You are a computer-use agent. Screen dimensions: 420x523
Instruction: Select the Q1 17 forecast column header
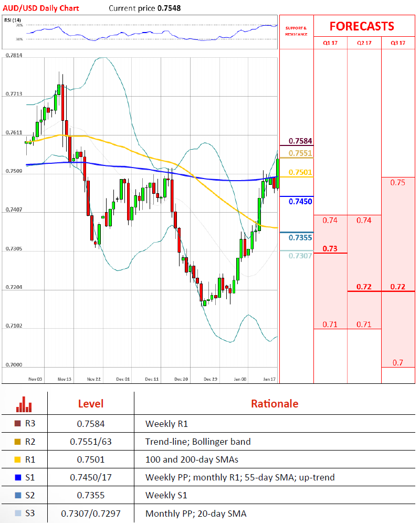pyautogui.click(x=330, y=43)
